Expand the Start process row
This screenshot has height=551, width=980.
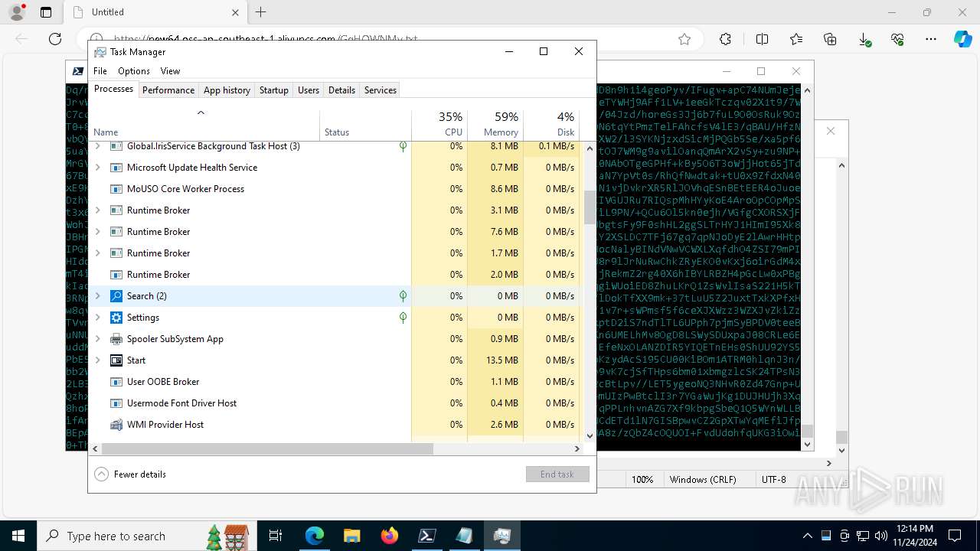[97, 360]
